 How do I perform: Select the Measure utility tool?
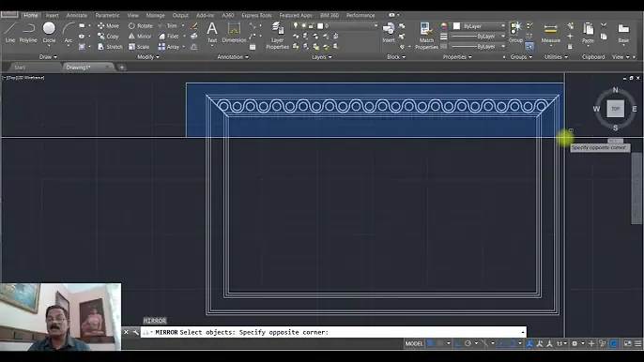tap(550, 33)
